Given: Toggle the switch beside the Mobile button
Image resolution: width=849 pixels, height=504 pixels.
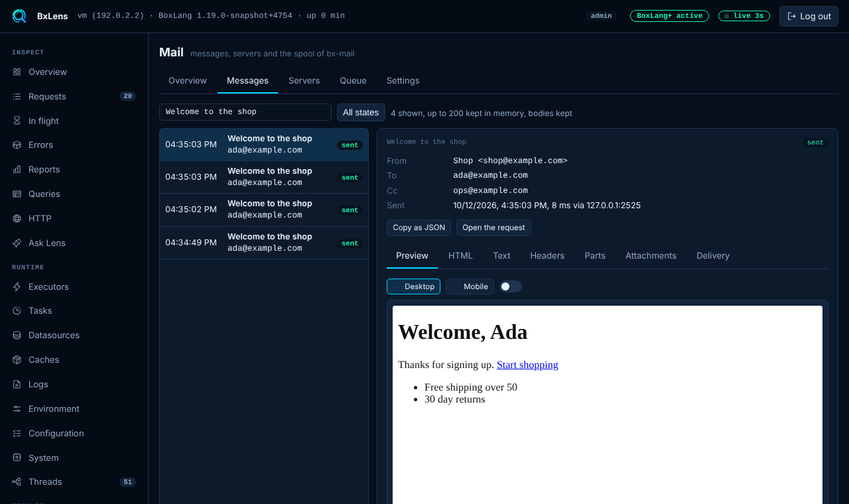Looking at the screenshot, I should click(x=511, y=286).
